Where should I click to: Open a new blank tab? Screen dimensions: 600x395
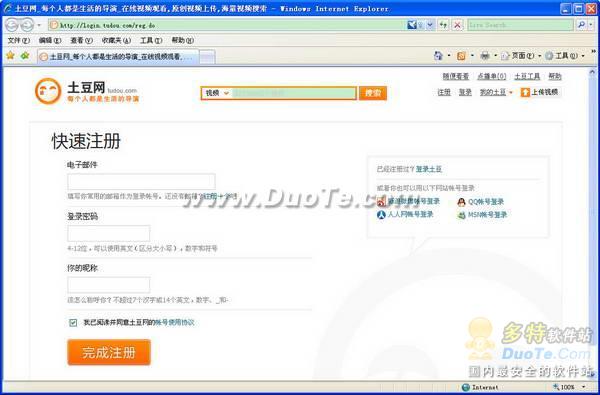(207, 57)
